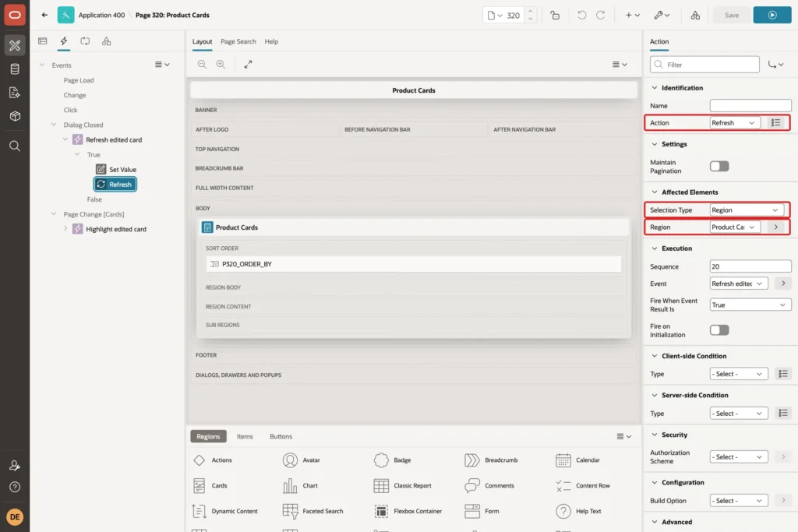Switch to the Processing tab icon
The image size is (798, 532).
point(85,41)
